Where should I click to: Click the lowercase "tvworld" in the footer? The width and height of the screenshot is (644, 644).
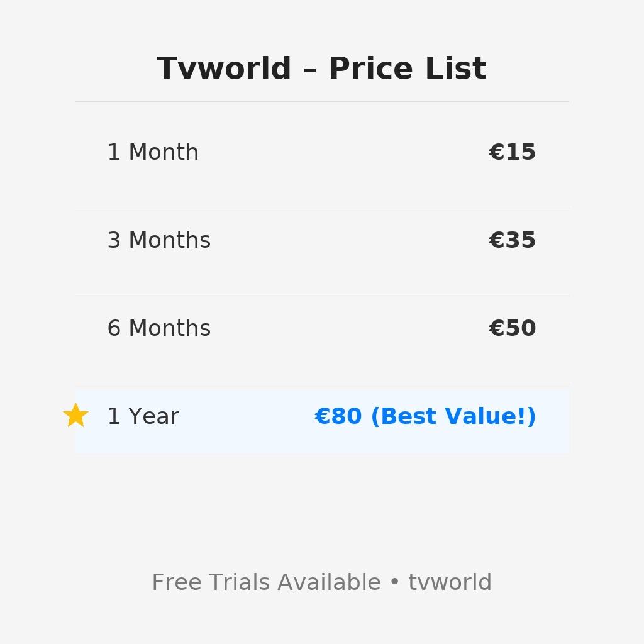coord(450,582)
